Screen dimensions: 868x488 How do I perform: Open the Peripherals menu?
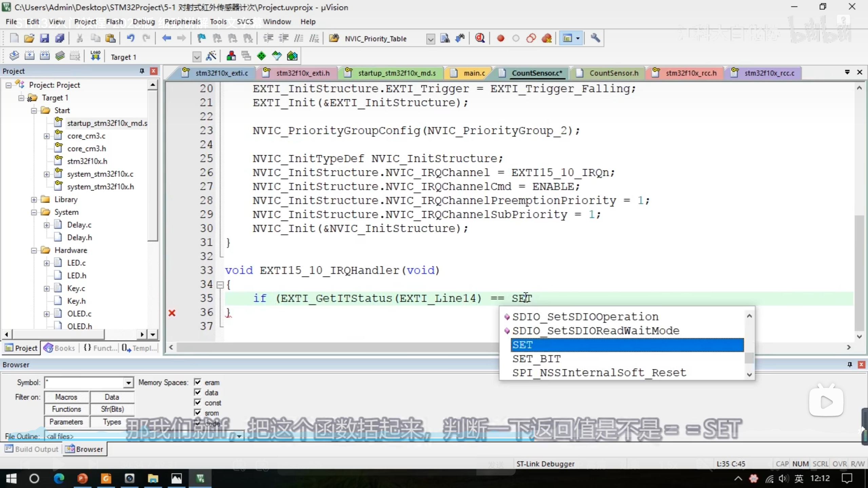tap(182, 22)
